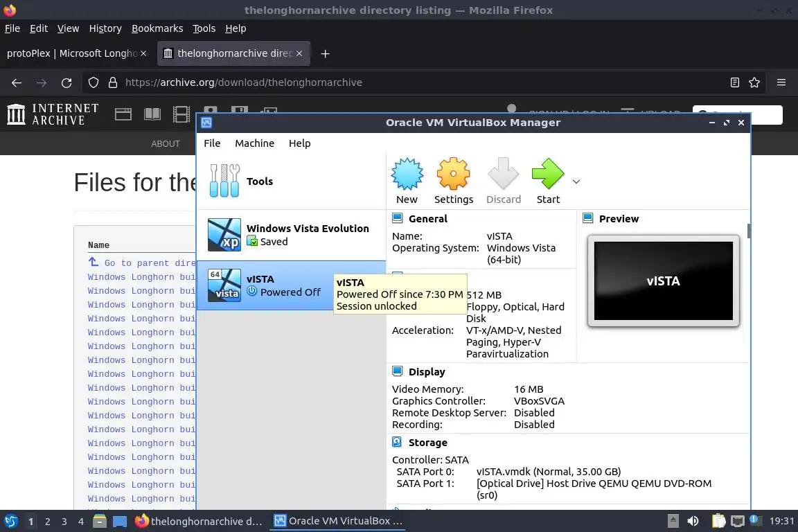Click the Video Memory 16 MB value
798x532 pixels.
pos(529,389)
